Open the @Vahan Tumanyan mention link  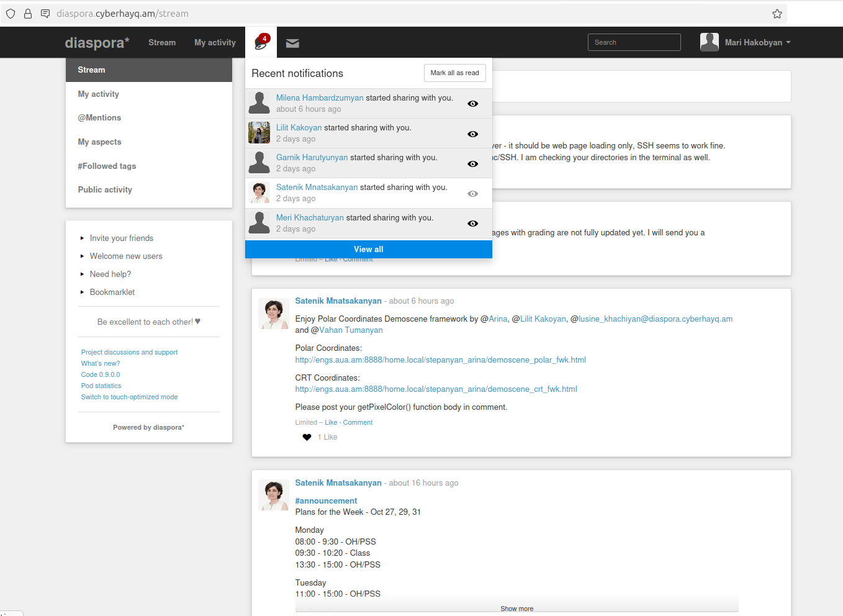(x=351, y=330)
